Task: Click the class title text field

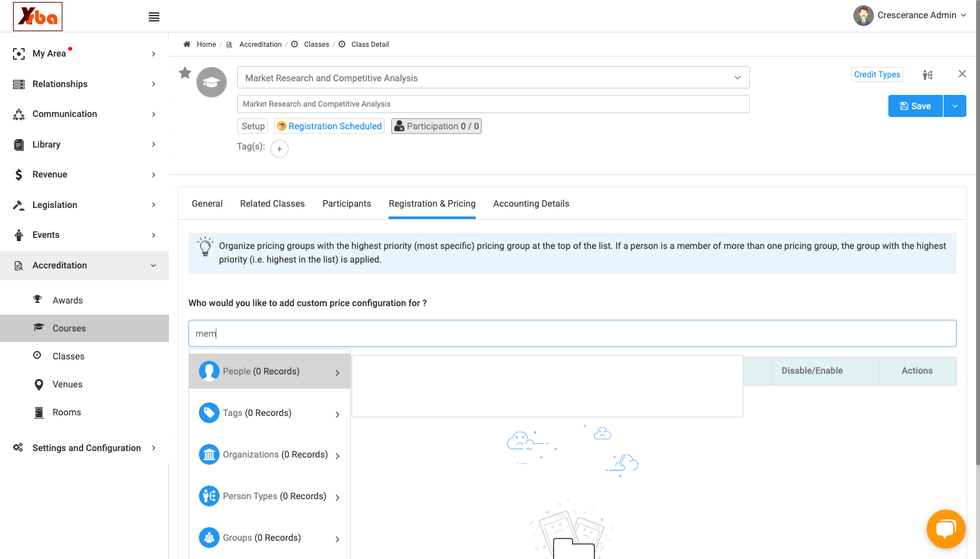Action: (493, 104)
